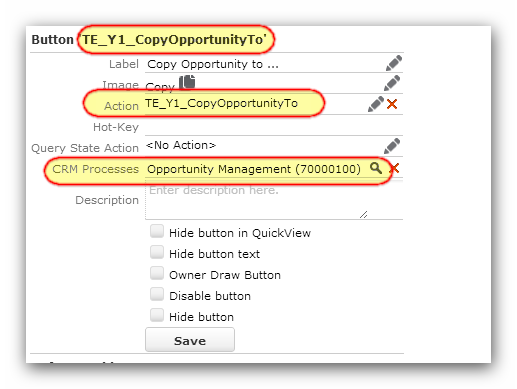Grab the Description resize handle
The height and width of the screenshot is (389, 517).
pyautogui.click(x=363, y=215)
